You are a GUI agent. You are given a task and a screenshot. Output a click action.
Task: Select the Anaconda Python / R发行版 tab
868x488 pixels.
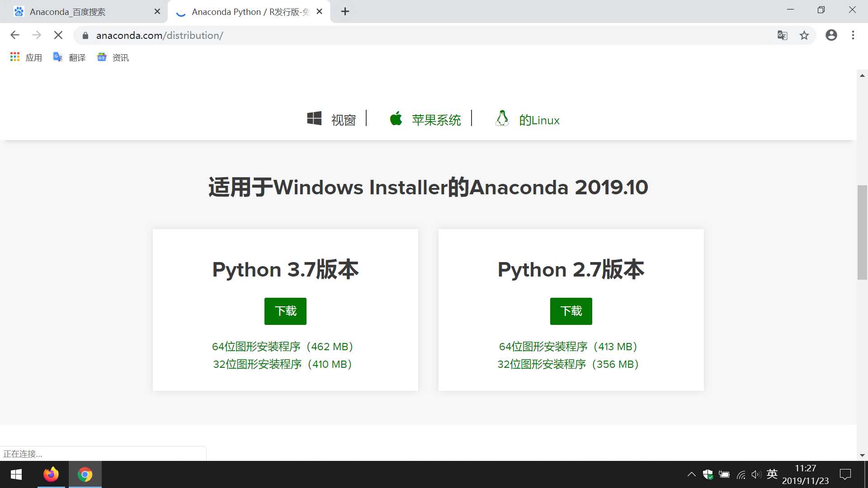click(249, 12)
